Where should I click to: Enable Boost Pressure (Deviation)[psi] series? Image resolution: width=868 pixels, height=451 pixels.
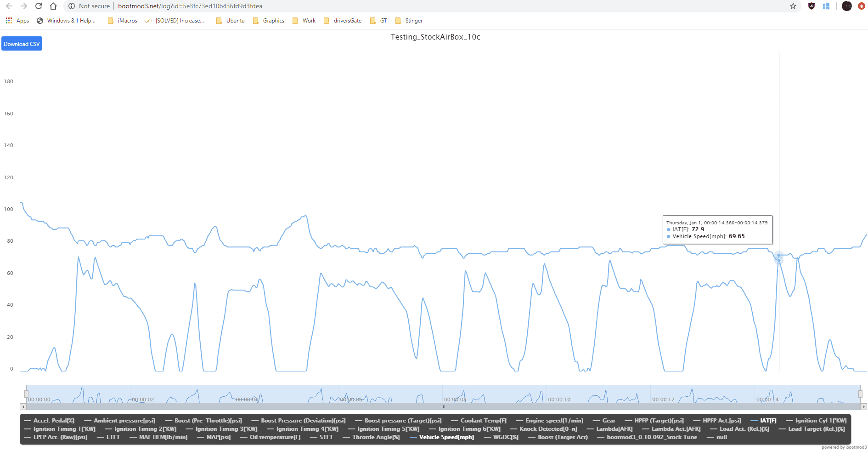tap(299, 421)
